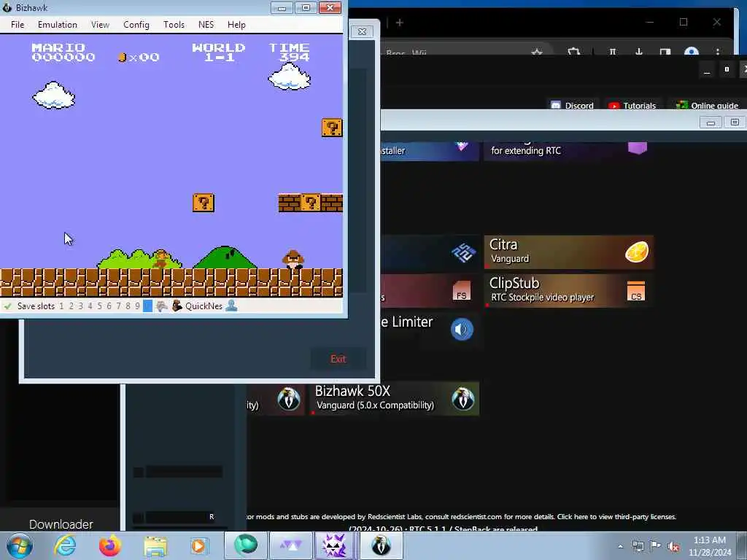This screenshot has width=747, height=560.
Task: Click the green checkmark status icon
Action: coord(7,306)
